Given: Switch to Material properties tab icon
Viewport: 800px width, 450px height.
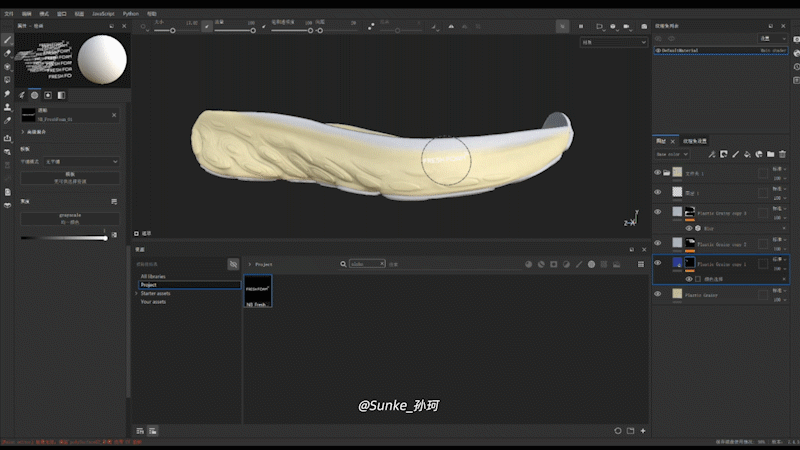Looking at the screenshot, I should coord(61,95).
